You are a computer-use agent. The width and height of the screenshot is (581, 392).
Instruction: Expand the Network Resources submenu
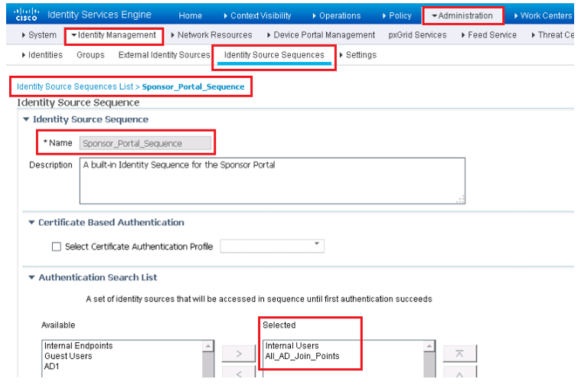point(211,34)
